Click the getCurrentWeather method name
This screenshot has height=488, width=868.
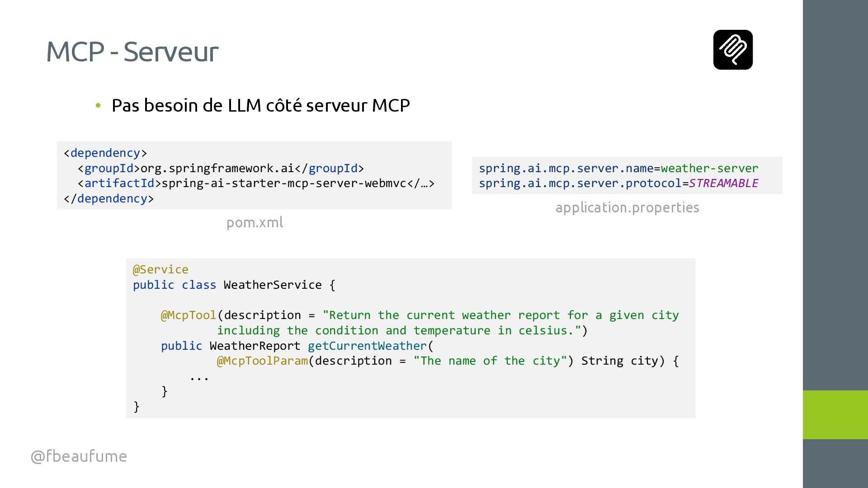(367, 346)
